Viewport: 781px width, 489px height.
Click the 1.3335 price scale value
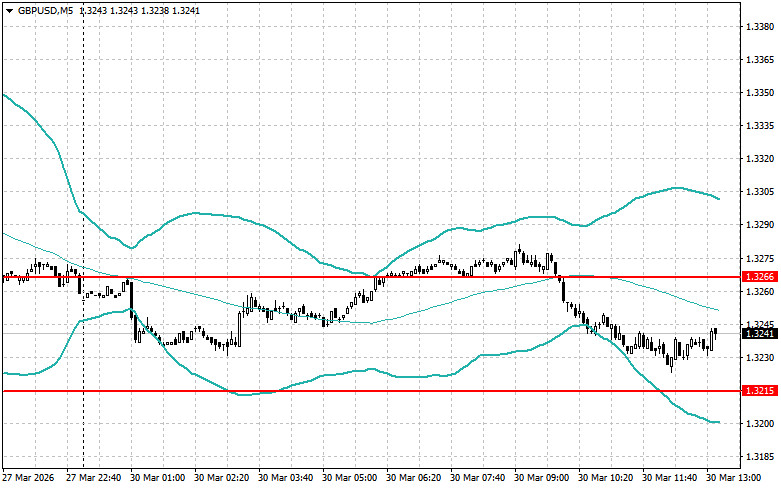(760, 125)
